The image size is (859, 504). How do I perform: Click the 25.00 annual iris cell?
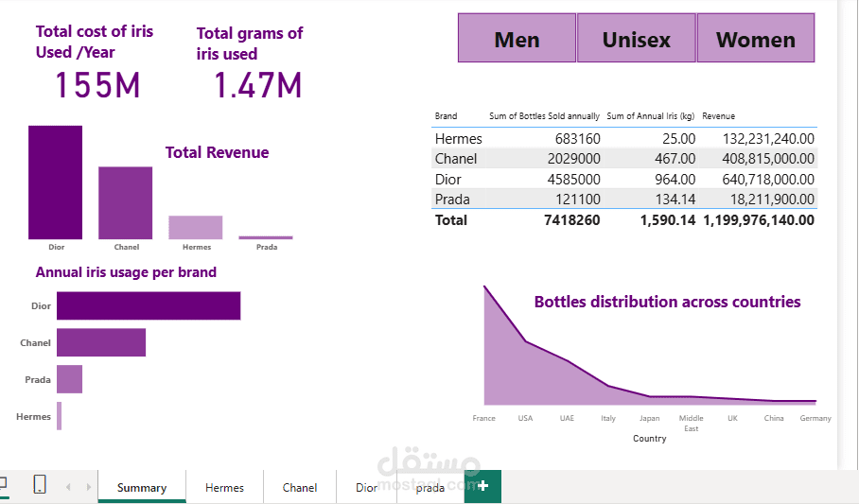pos(678,139)
